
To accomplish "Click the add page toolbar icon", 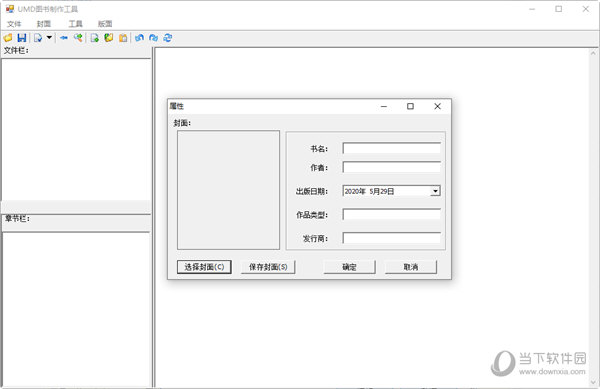I will [x=95, y=37].
